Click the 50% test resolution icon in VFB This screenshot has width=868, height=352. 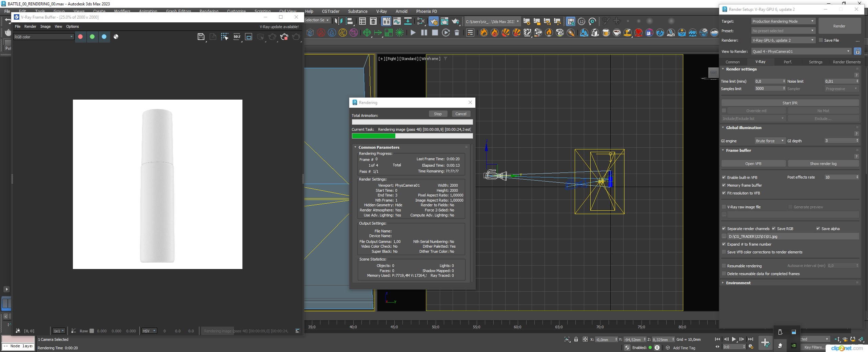[x=237, y=37]
